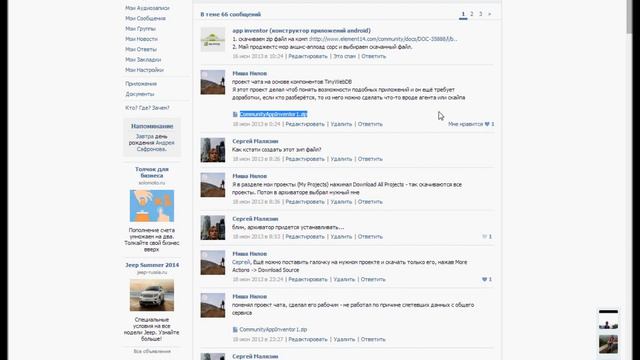640x360 pixels.
Task: Open the app inventor group avatar
Action: click(213, 39)
